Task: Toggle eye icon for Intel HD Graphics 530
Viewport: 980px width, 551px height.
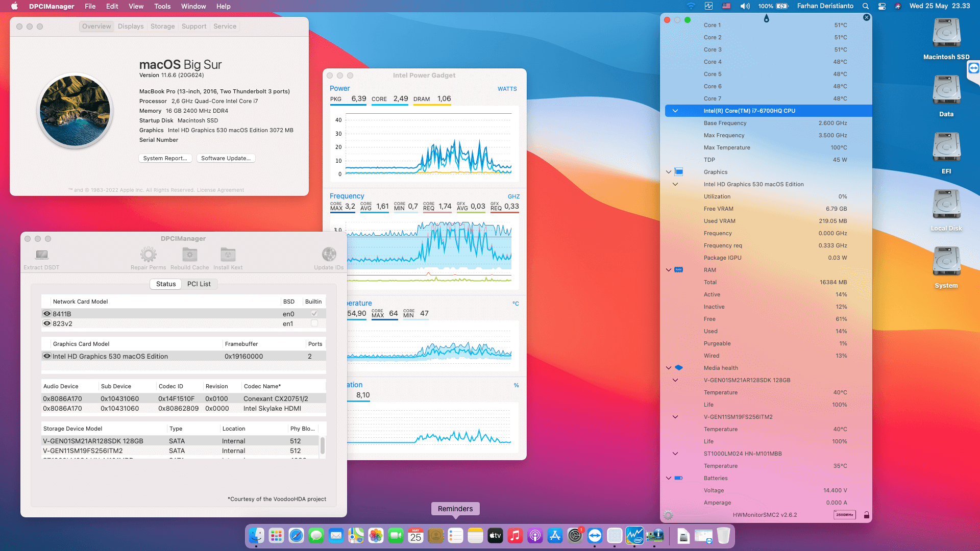Action: (47, 356)
